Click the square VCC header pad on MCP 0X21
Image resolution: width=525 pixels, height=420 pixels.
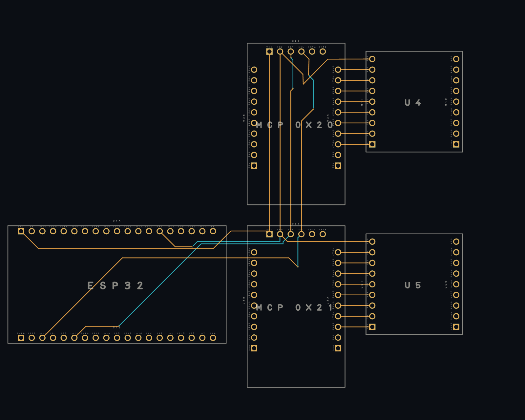tap(269, 234)
